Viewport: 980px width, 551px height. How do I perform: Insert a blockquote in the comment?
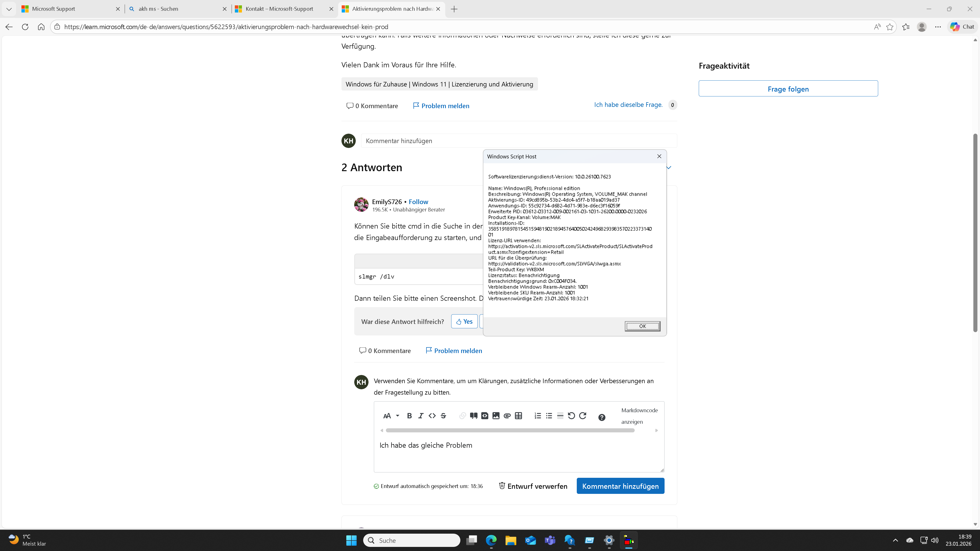pyautogui.click(x=474, y=416)
